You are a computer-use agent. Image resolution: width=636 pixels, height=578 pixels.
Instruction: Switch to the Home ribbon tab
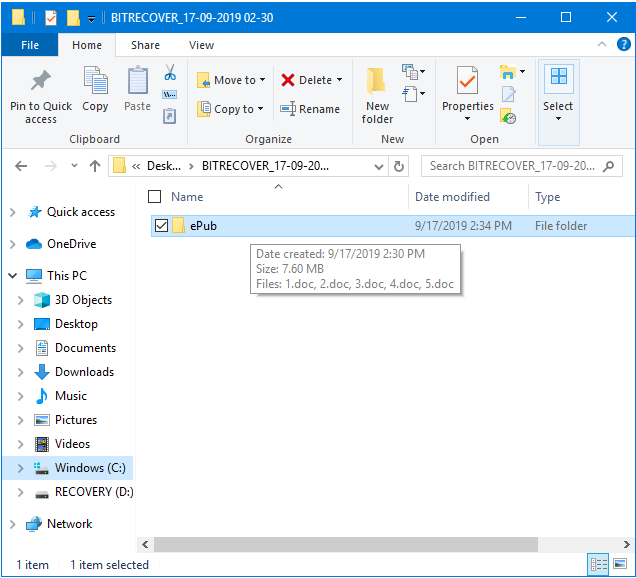coord(87,45)
